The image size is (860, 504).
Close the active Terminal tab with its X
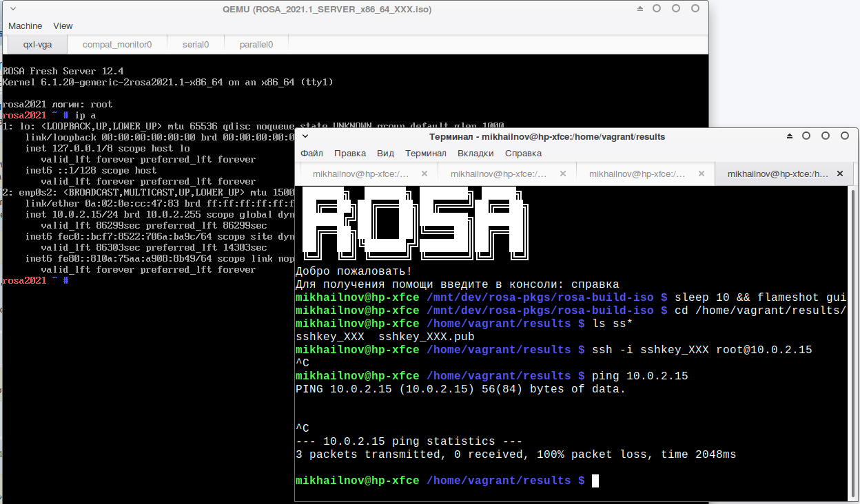839,174
